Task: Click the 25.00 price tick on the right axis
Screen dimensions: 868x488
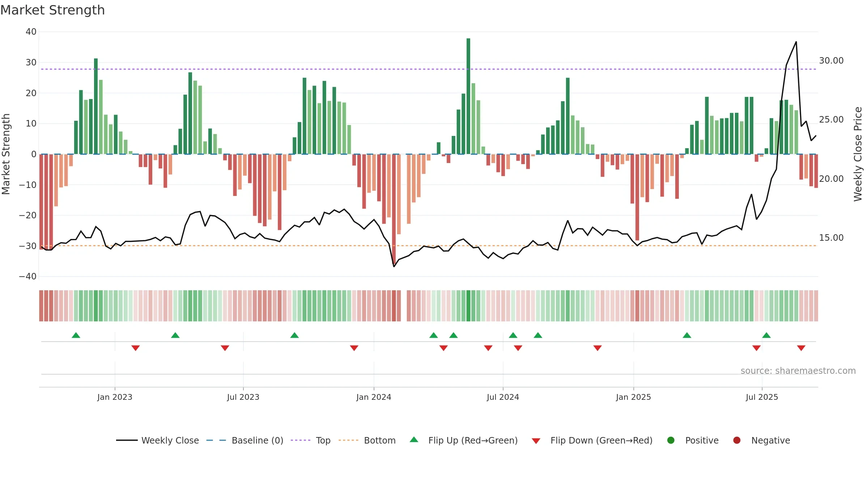Action: point(831,120)
